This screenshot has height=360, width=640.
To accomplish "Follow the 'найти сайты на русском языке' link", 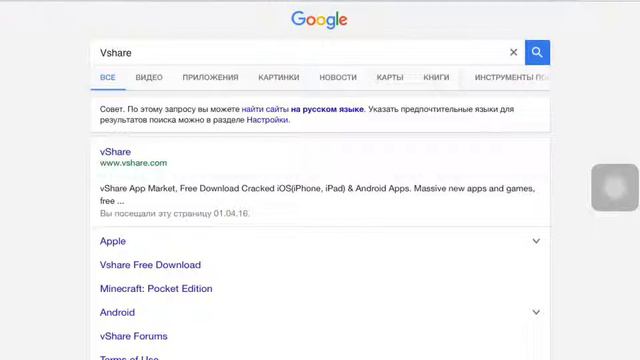I will pyautogui.click(x=302, y=109).
